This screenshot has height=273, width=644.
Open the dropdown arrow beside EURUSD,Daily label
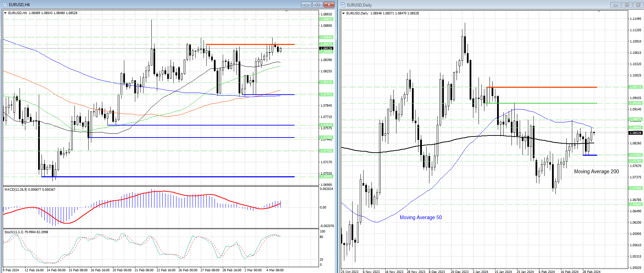[x=344, y=13]
